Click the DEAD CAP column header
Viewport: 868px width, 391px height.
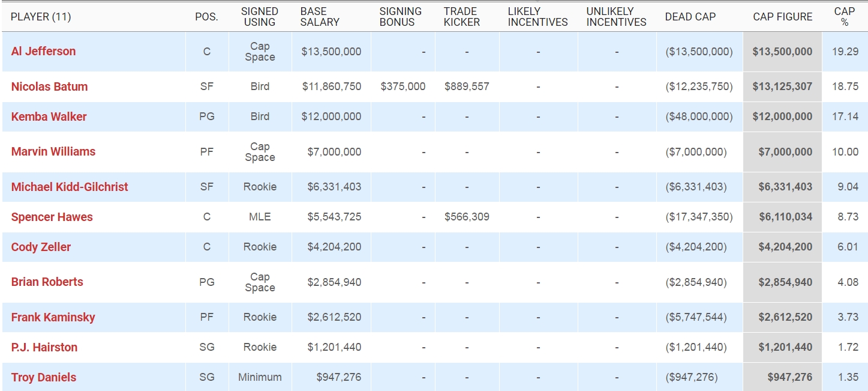click(x=690, y=17)
